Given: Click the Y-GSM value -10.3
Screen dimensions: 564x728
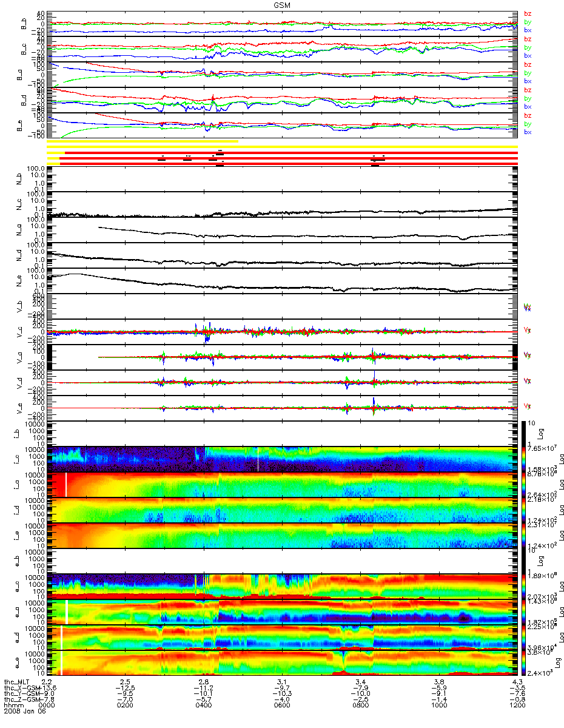Looking at the screenshot, I should [283, 693].
